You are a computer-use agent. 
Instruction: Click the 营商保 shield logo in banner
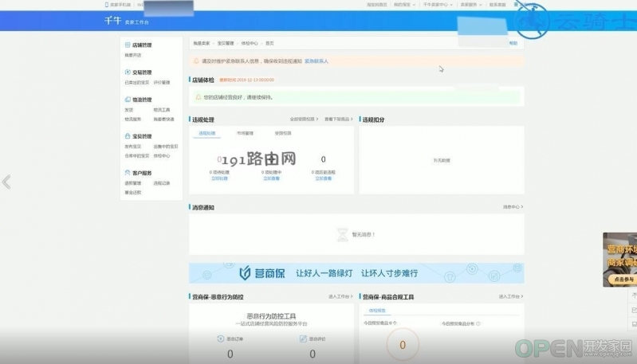tap(245, 273)
